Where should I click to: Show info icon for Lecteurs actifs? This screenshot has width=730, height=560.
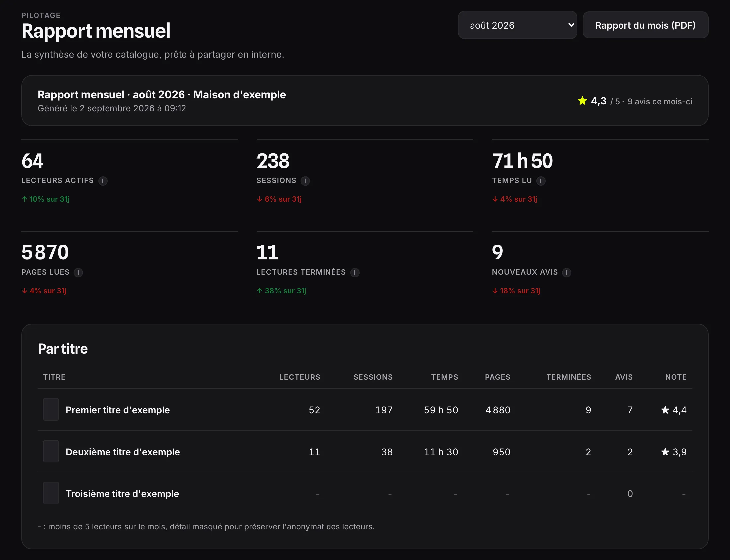point(103,181)
